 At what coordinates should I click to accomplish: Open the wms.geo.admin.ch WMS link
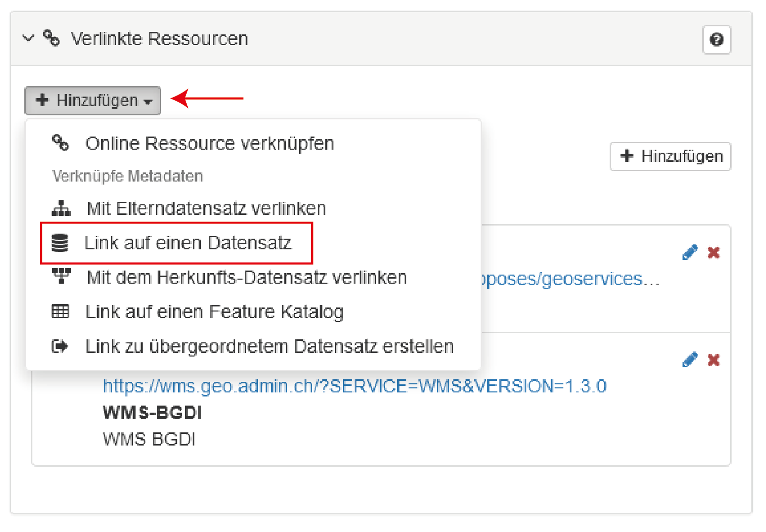[x=354, y=386]
